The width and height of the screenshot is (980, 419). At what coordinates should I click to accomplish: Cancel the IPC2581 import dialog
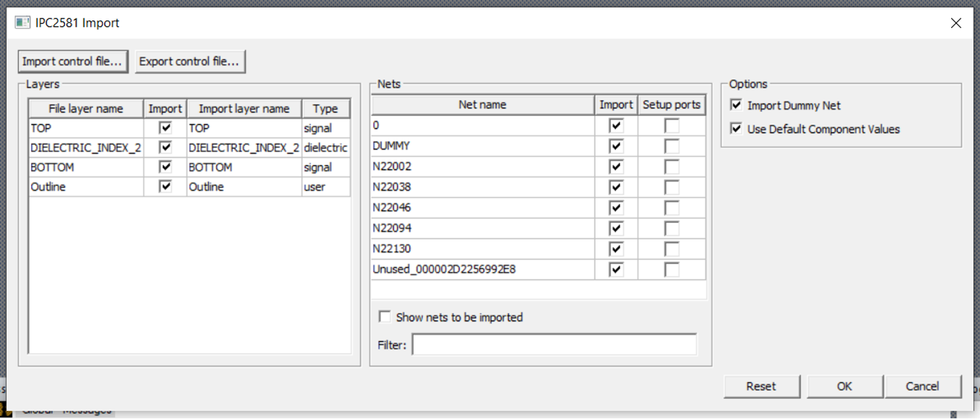pos(922,386)
